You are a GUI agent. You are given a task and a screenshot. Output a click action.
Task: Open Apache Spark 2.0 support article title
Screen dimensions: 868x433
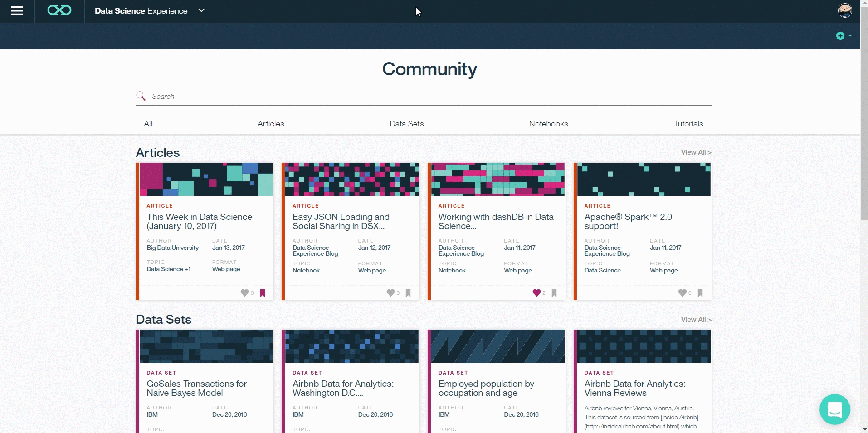click(x=628, y=221)
